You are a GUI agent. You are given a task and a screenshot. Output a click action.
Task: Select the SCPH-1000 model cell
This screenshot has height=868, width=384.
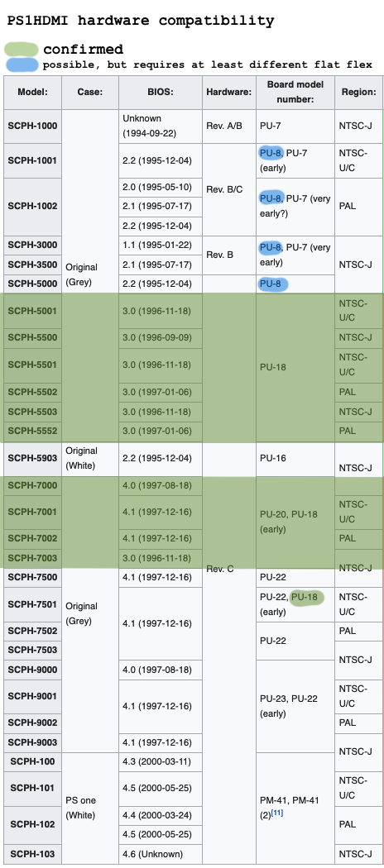(33, 126)
